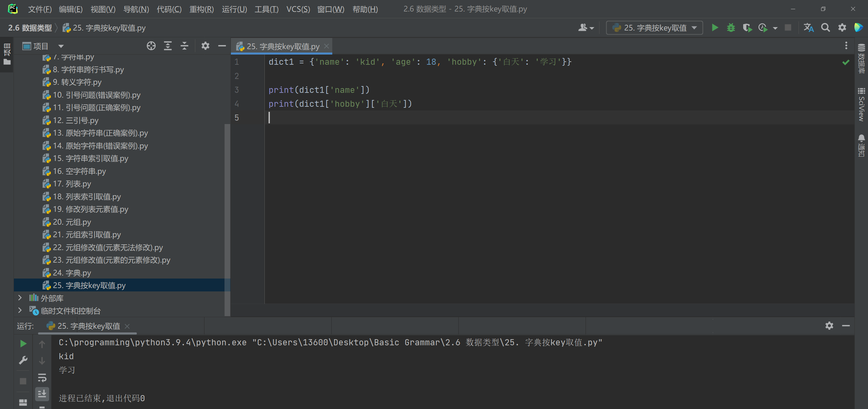This screenshot has width=868, height=409.
Task: Open the 重构(R) menu
Action: [x=201, y=9]
